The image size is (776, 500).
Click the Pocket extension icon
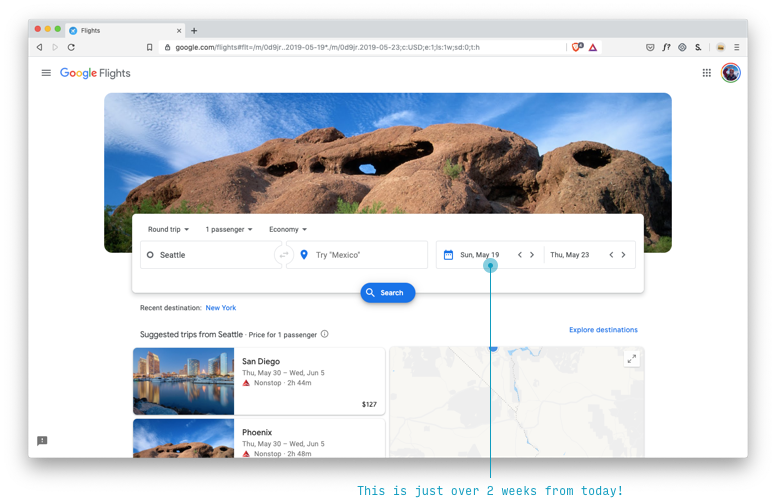pos(650,47)
